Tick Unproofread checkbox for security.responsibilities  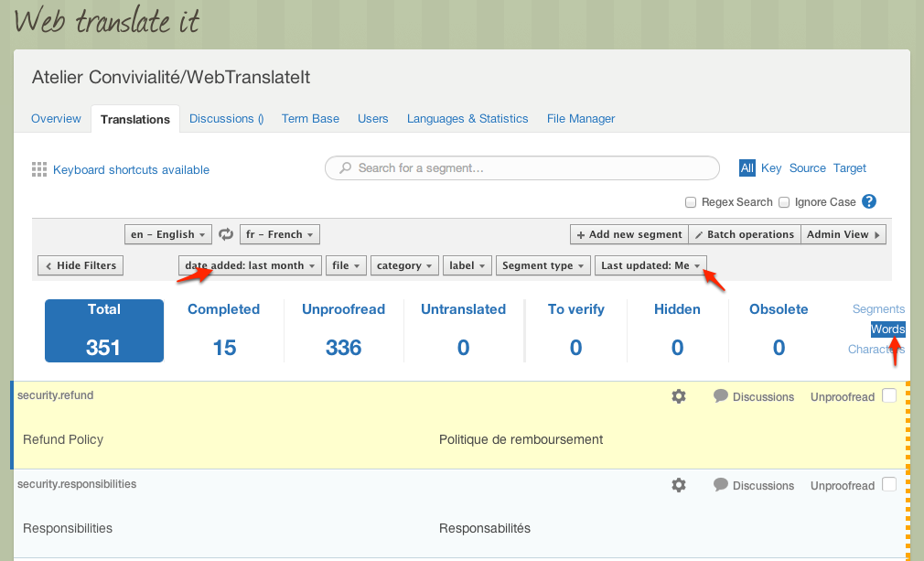tap(889, 484)
